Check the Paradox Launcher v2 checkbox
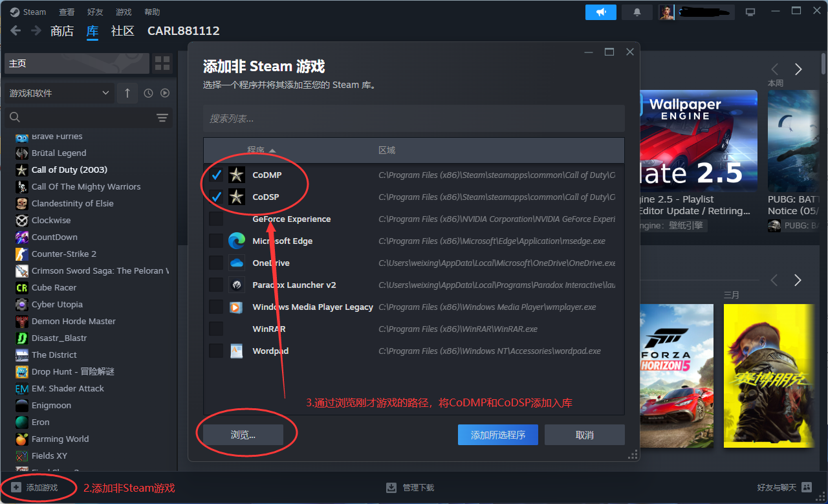This screenshot has width=828, height=504. click(x=216, y=285)
